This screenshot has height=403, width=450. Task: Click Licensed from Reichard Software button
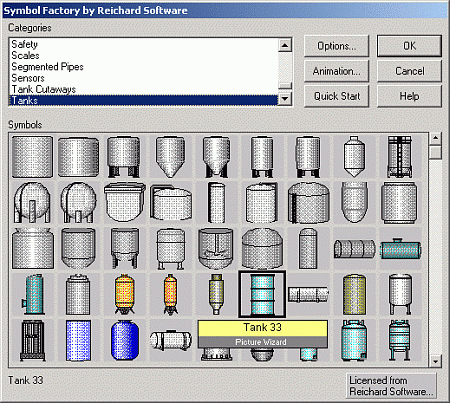point(391,386)
